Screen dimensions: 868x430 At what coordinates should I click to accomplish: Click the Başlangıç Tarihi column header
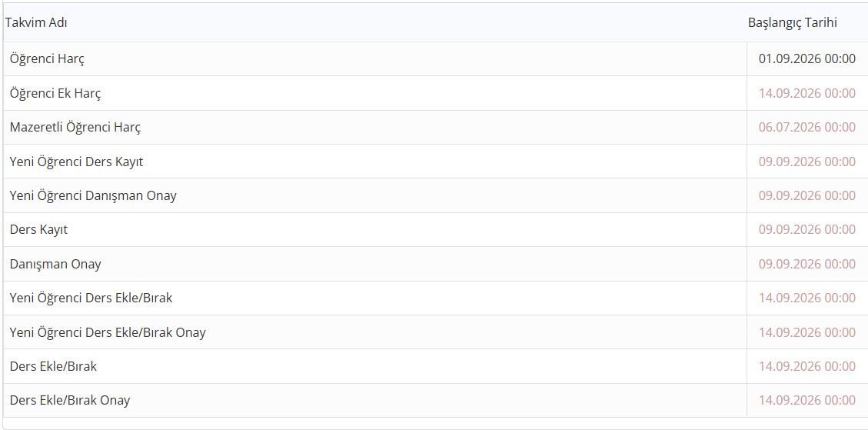(x=792, y=23)
